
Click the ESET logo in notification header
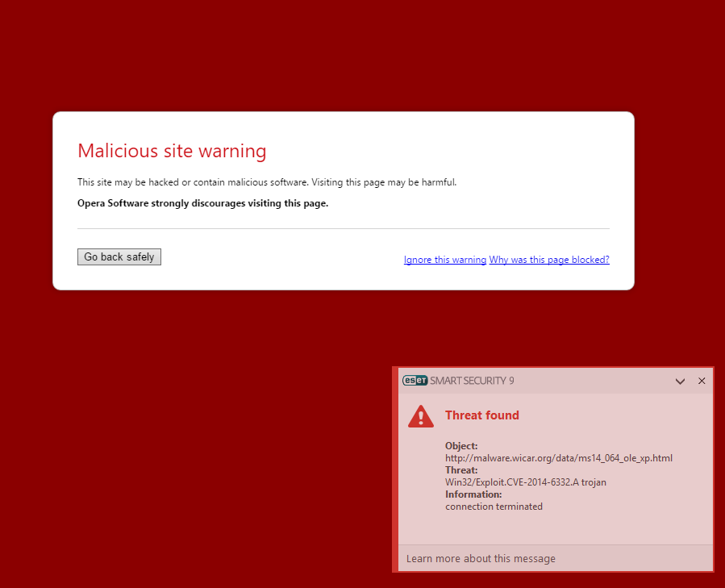(x=415, y=380)
